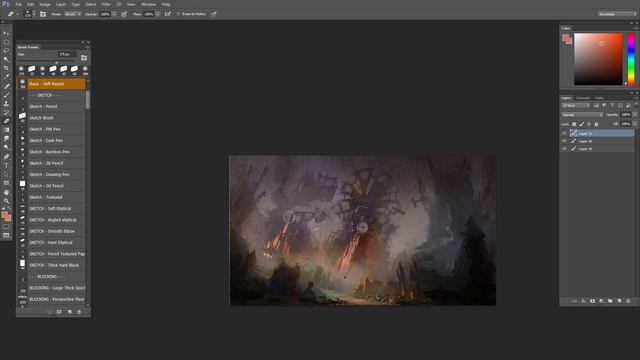
Task: Select the Lasso tool
Action: click(x=6, y=51)
